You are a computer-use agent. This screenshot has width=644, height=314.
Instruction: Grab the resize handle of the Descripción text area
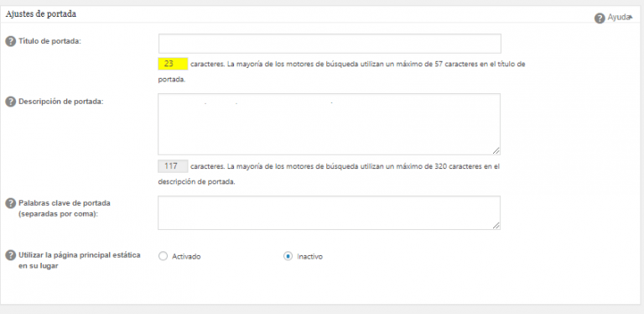(x=496, y=151)
